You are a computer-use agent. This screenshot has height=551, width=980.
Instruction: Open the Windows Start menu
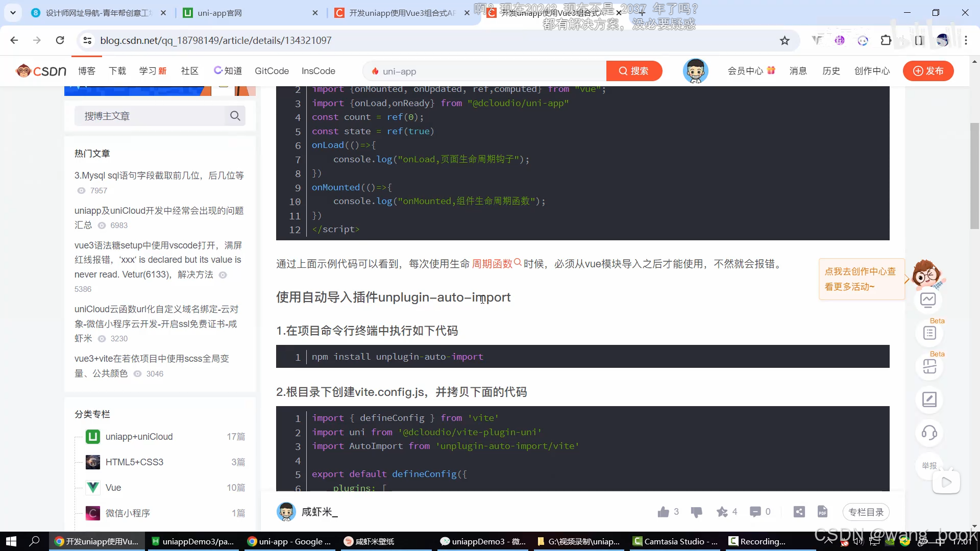point(11,541)
